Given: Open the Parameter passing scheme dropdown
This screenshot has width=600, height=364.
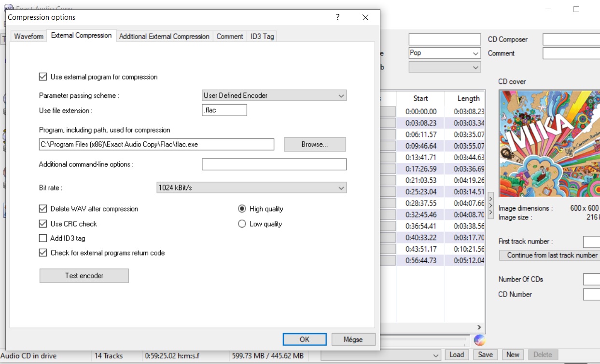Looking at the screenshot, I should (274, 95).
